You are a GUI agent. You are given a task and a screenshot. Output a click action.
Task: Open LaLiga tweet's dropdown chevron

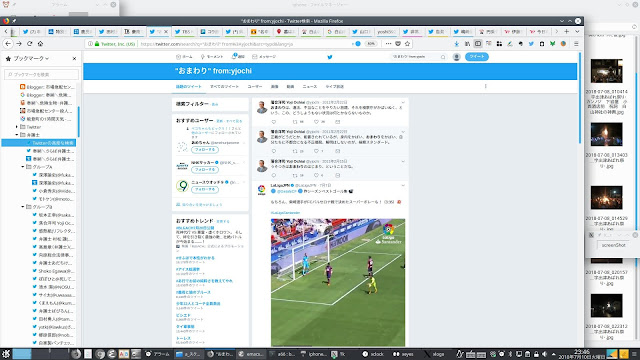click(x=403, y=185)
